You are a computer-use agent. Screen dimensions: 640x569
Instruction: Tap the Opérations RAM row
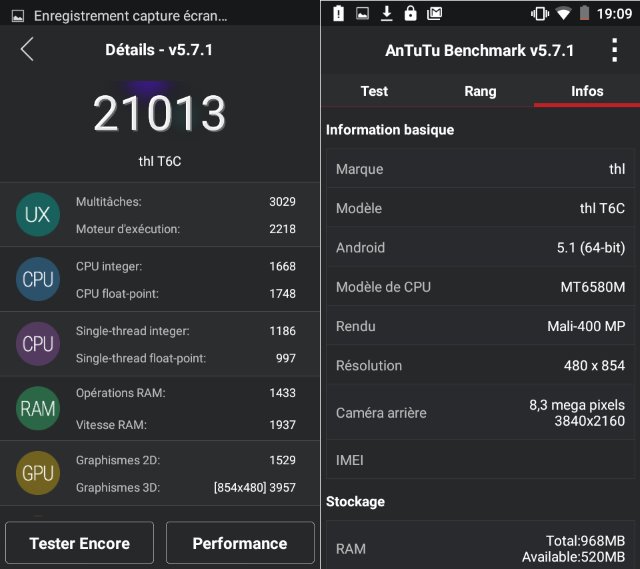186,393
